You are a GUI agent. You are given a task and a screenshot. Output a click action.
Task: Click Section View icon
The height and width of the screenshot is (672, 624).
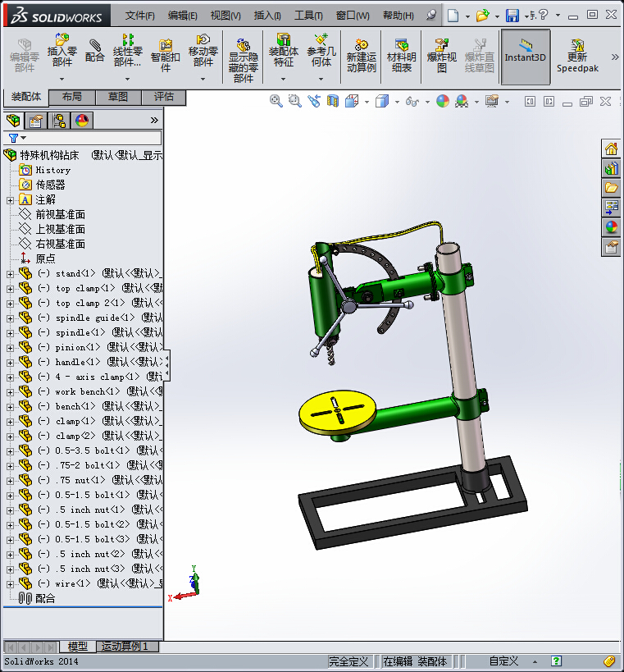(333, 101)
